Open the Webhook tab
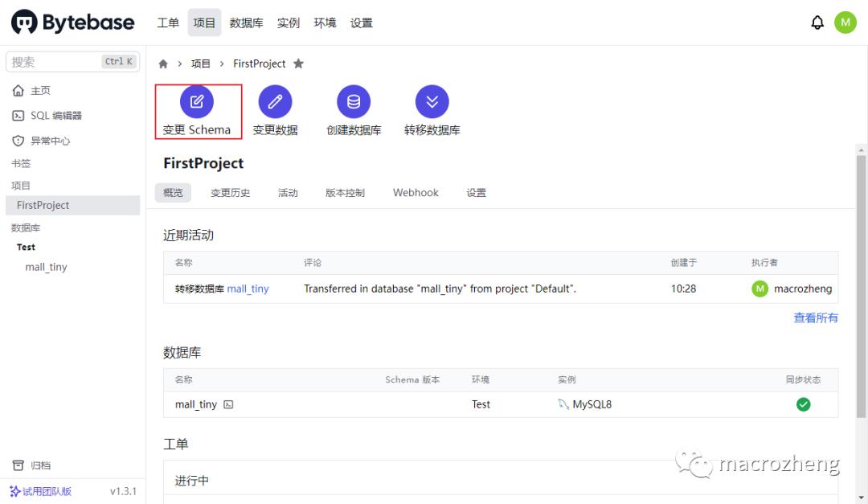The width and height of the screenshot is (868, 504). click(x=416, y=192)
